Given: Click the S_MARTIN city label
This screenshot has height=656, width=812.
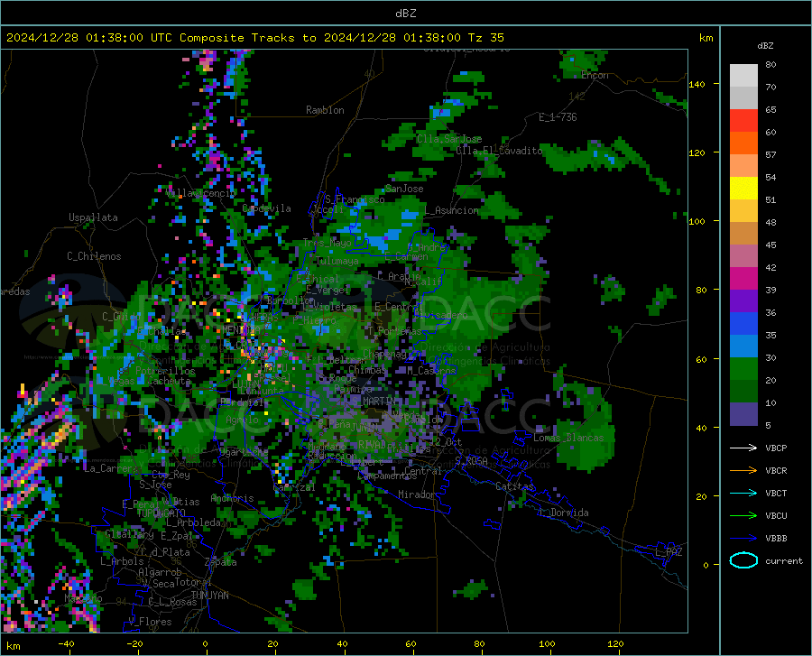Looking at the screenshot, I should coord(374,401).
